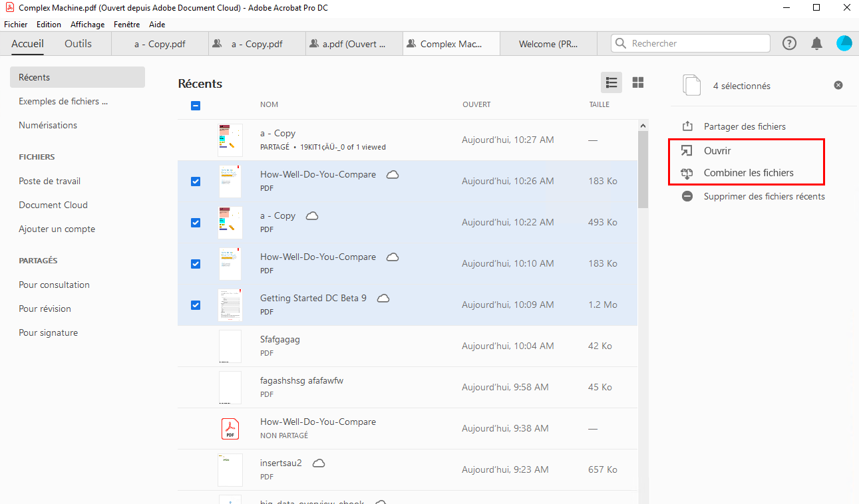Open Pour révision under Partagés
This screenshot has width=859, height=504.
45,309
